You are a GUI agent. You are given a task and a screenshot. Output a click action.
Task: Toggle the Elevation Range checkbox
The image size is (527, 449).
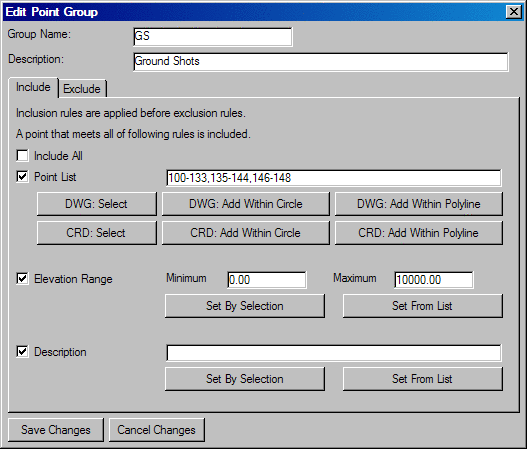click(23, 278)
